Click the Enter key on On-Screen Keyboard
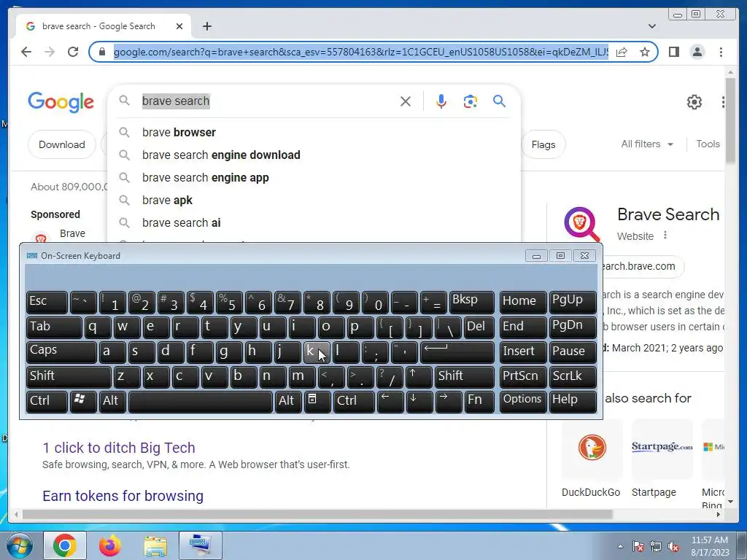 457,352
